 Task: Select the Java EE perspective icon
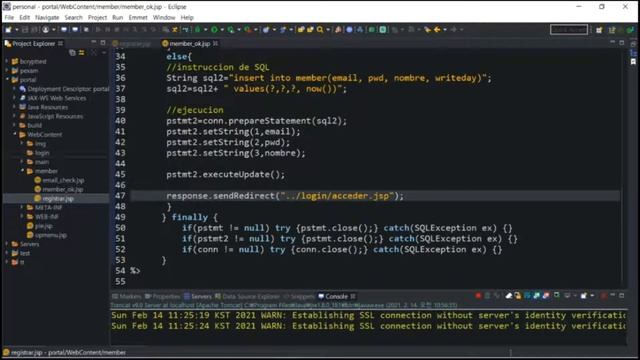coord(612,30)
